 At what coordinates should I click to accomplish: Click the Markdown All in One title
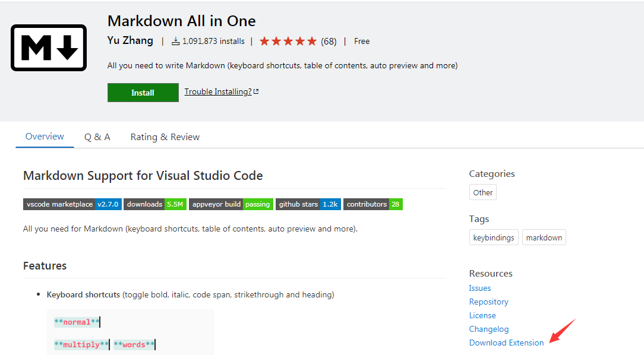[x=182, y=21]
